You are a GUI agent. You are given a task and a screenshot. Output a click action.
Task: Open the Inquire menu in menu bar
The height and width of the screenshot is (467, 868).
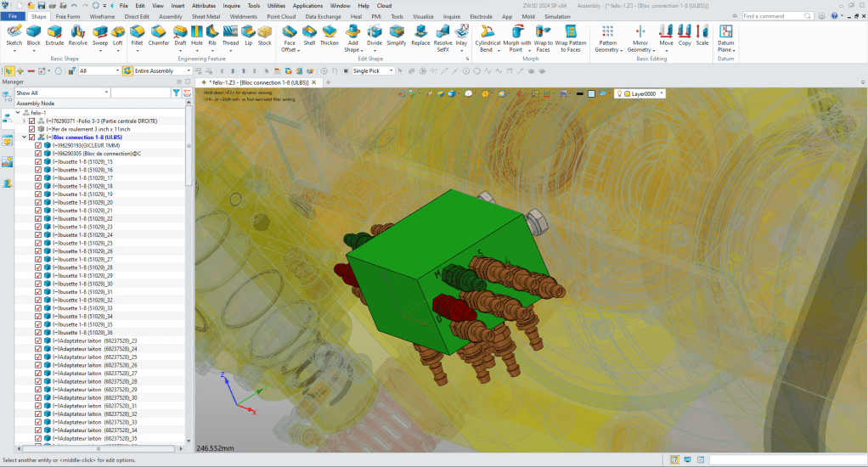[231, 5]
